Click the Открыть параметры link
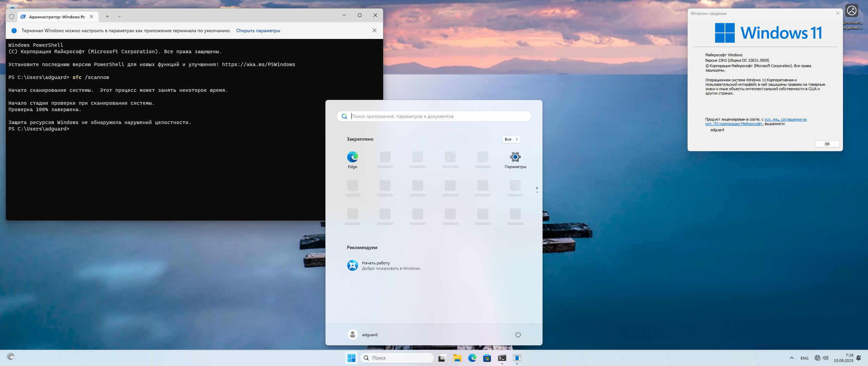The height and width of the screenshot is (366, 868). pyautogui.click(x=258, y=30)
